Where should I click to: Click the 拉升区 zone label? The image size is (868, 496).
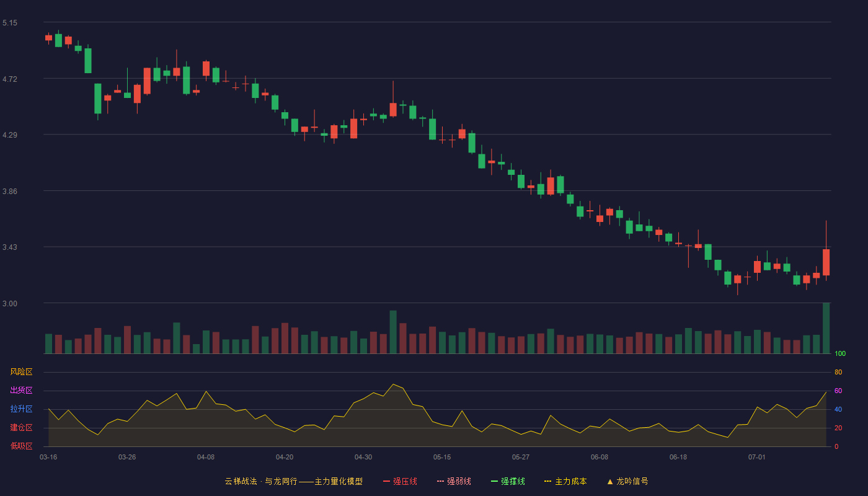(21, 409)
